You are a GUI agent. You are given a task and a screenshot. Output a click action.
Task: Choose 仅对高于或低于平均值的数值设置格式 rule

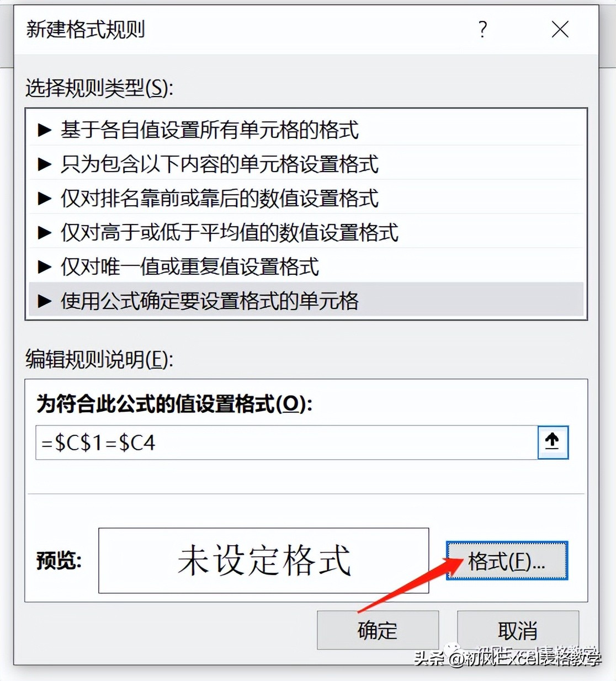(x=306, y=233)
